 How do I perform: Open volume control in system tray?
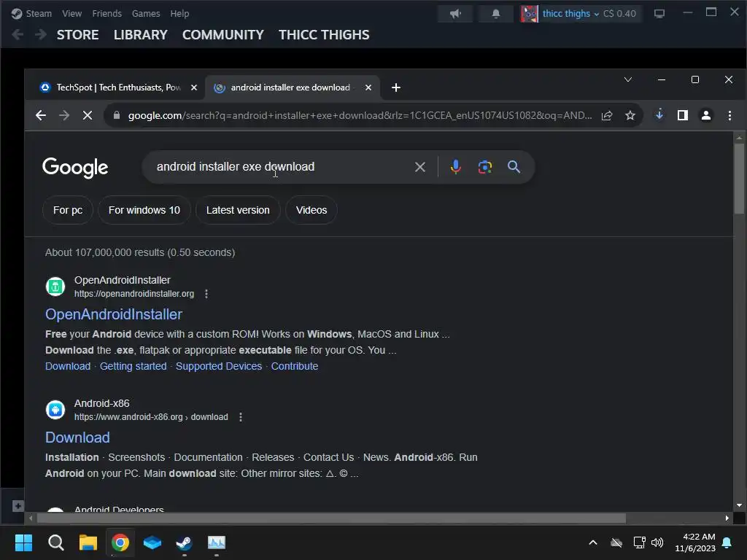[x=657, y=542]
